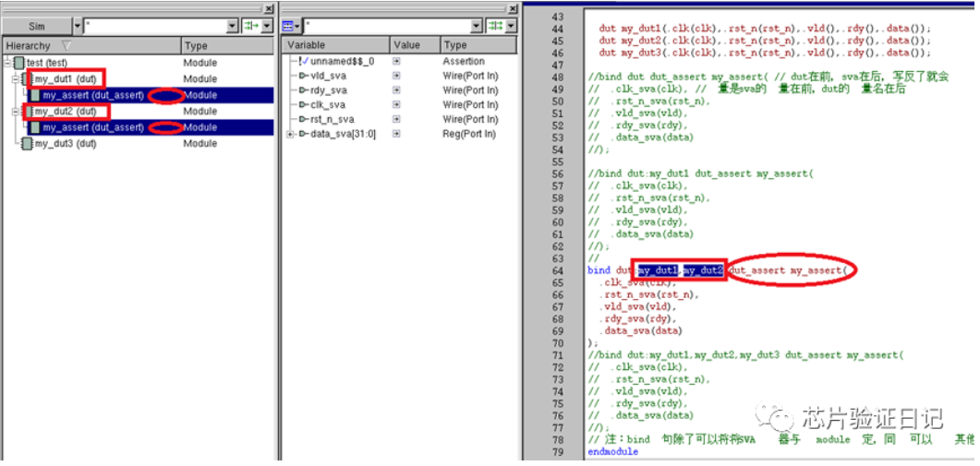Click the module icon of my_dut3

point(28,144)
